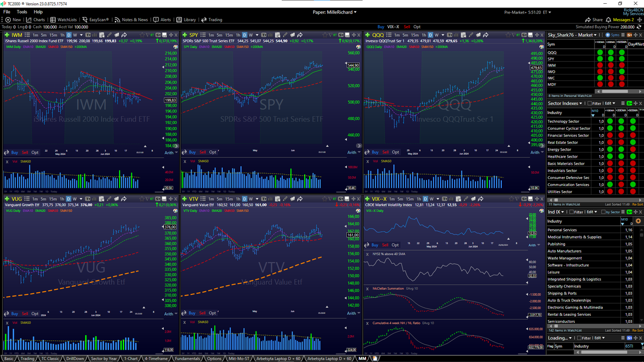Click the IWO symbol in market watchlist
The width and height of the screenshot is (644, 362).
[x=552, y=71]
